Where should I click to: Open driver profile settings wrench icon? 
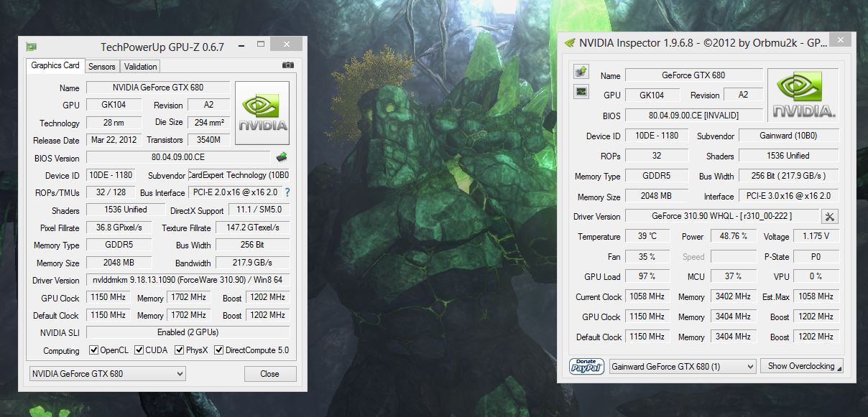(829, 216)
